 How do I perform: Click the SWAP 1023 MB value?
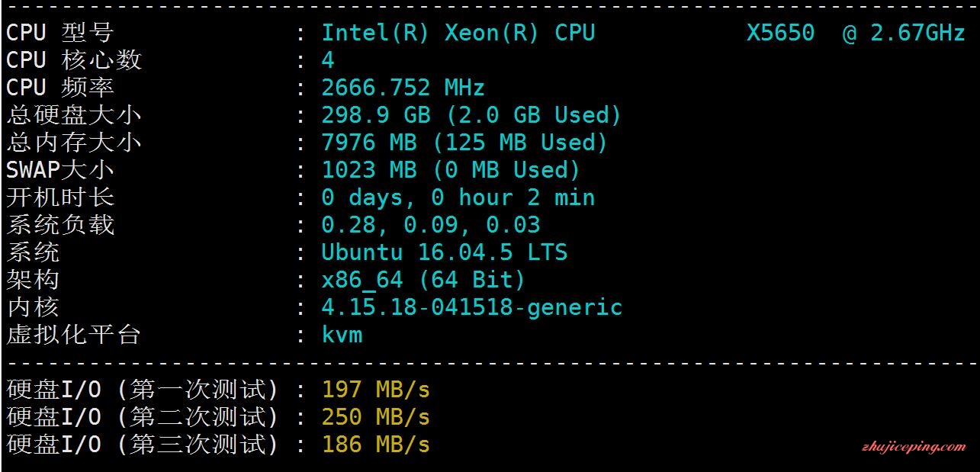(x=369, y=170)
